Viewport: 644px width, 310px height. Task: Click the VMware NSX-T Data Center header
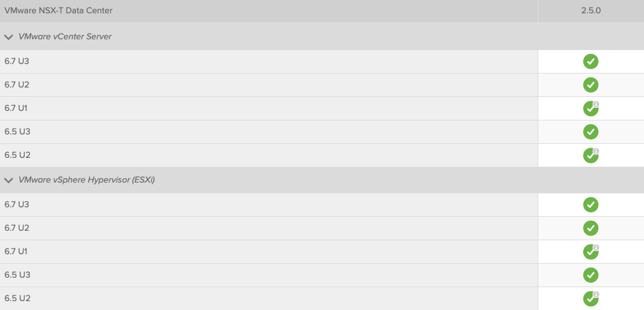58,11
